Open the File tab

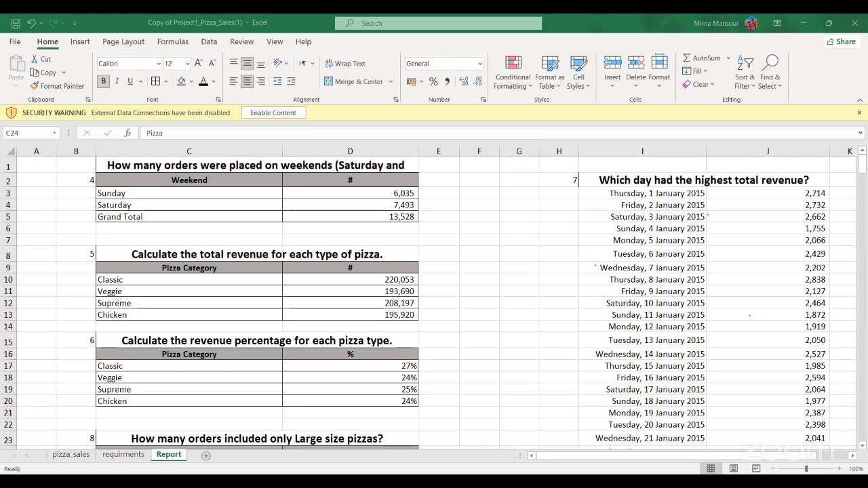click(15, 41)
